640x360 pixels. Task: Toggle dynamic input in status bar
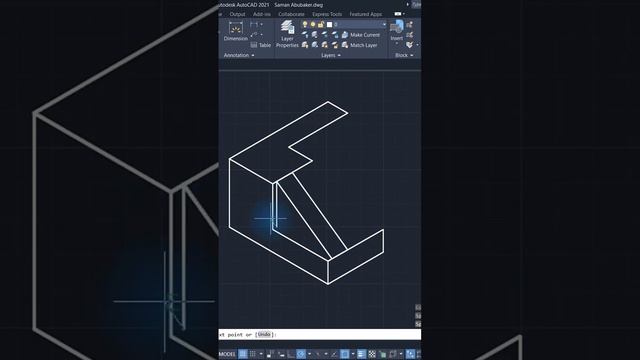click(x=281, y=354)
